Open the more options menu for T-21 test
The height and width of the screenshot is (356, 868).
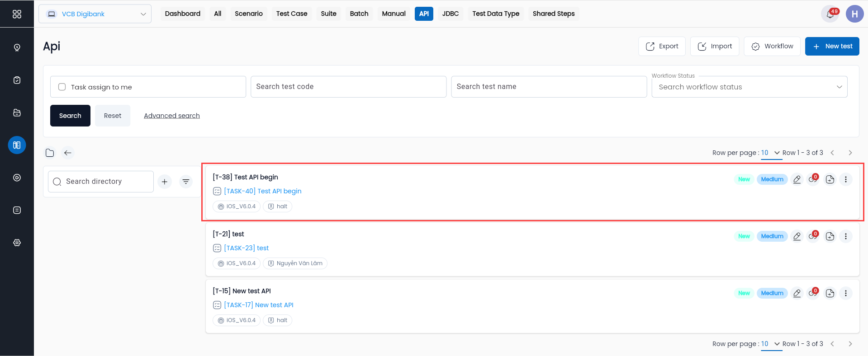pos(846,236)
